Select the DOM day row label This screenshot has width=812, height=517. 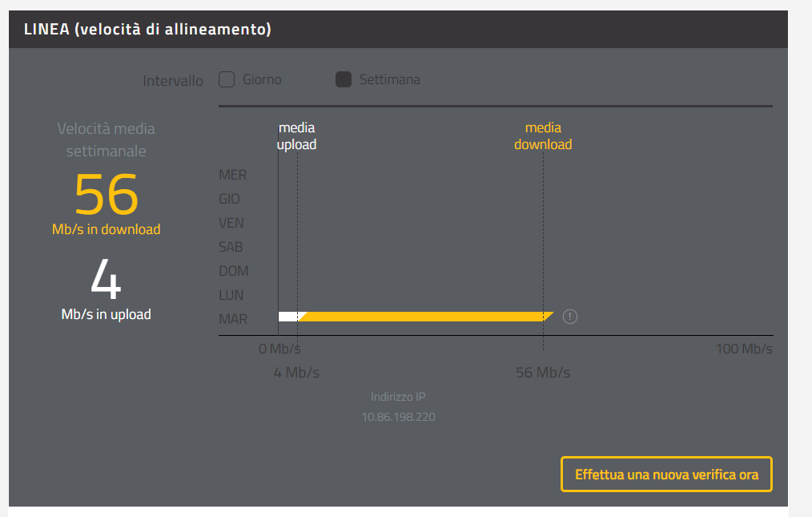pos(233,271)
